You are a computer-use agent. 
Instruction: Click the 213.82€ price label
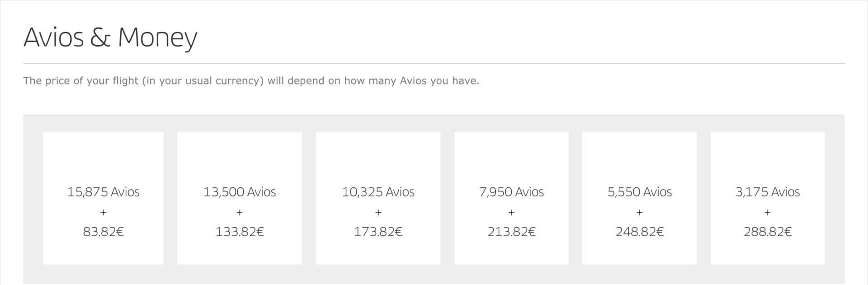(511, 232)
